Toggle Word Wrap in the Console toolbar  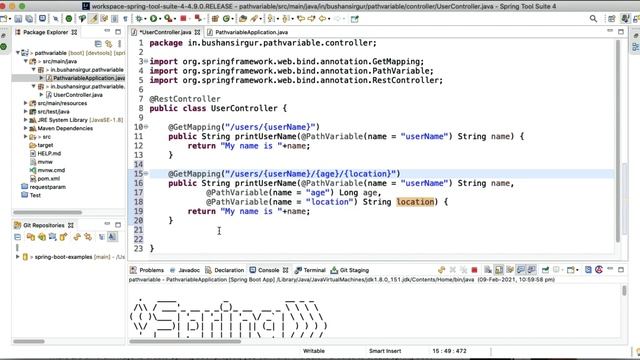tap(510, 270)
